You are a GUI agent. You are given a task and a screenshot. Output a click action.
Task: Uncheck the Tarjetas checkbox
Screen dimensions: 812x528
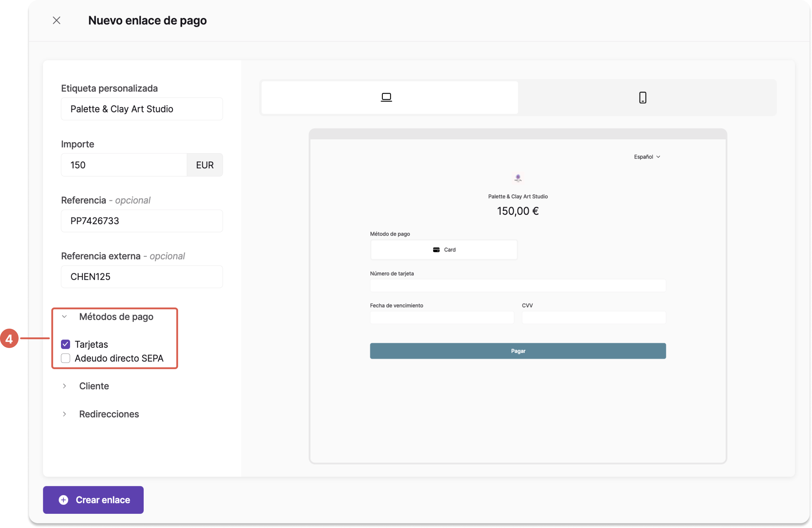pos(66,344)
